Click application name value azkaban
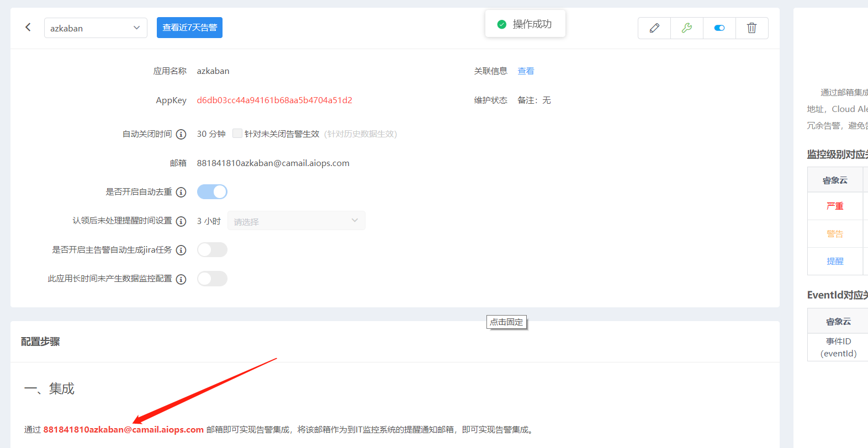868x448 pixels. click(213, 71)
